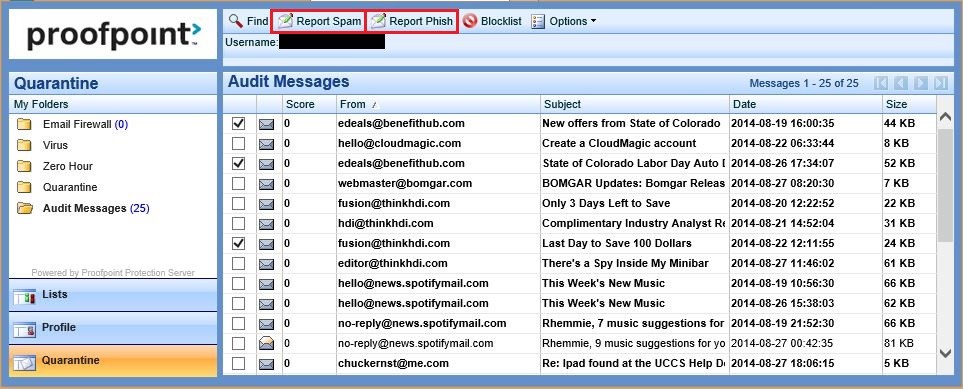Switch to the Quarantine section at bottom
The image size is (963, 389).
point(113,361)
